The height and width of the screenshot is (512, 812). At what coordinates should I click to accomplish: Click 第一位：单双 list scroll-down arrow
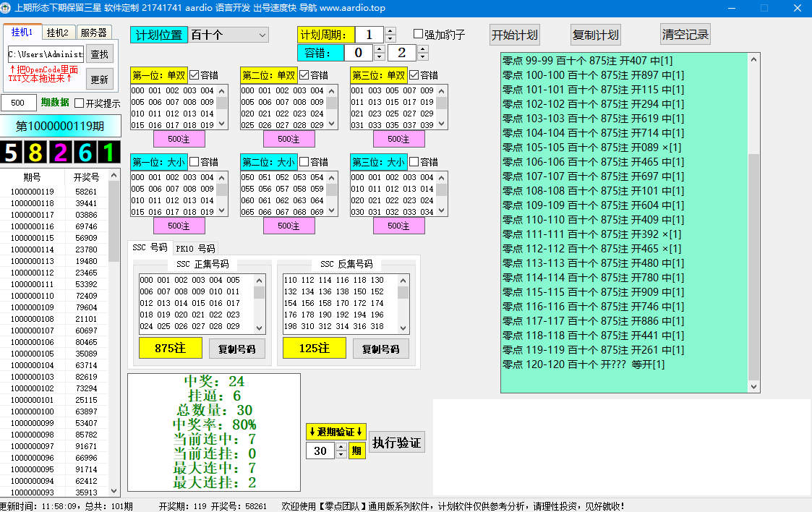coord(222,124)
